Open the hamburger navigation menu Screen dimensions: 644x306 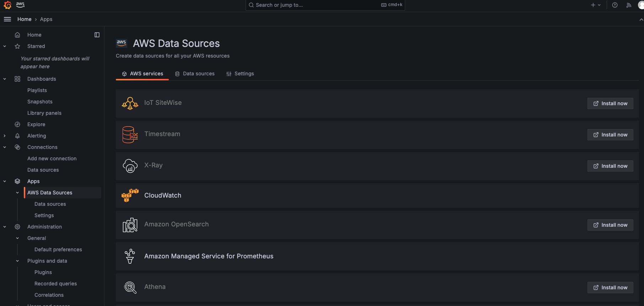click(x=7, y=19)
